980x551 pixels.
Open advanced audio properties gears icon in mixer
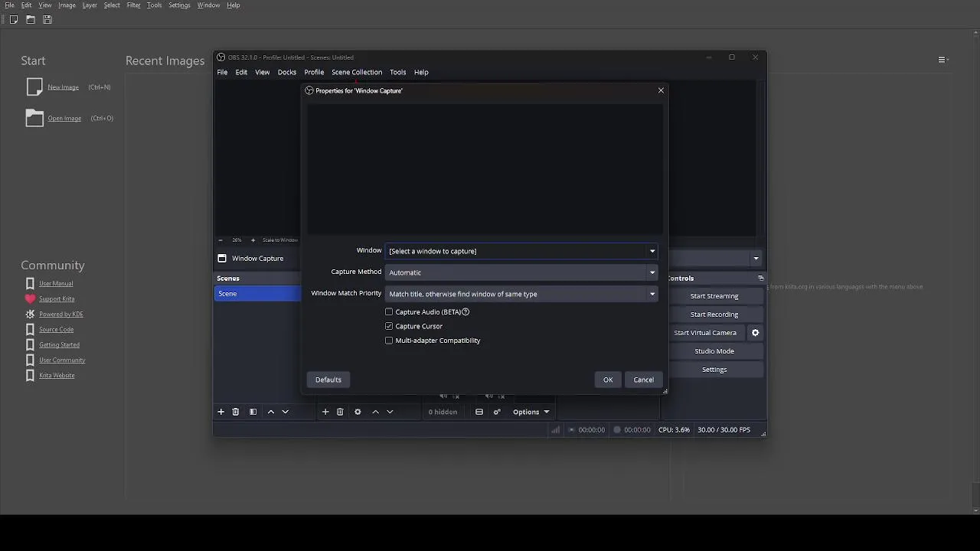point(497,412)
